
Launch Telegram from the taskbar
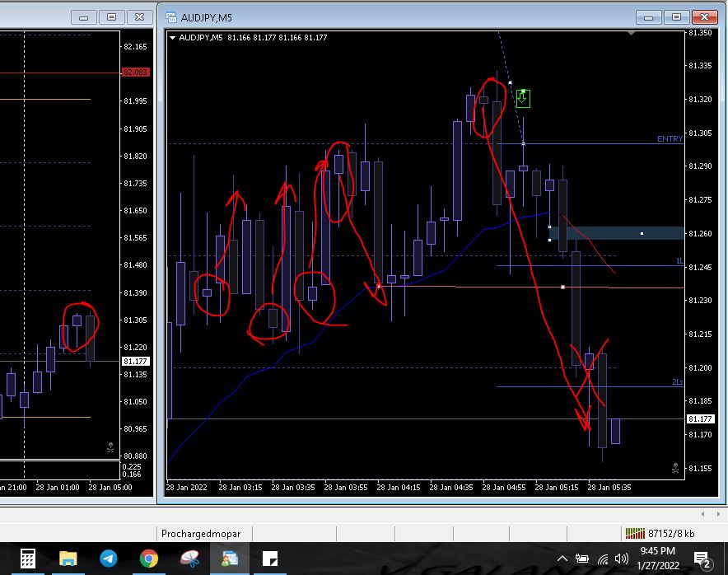tap(108, 559)
